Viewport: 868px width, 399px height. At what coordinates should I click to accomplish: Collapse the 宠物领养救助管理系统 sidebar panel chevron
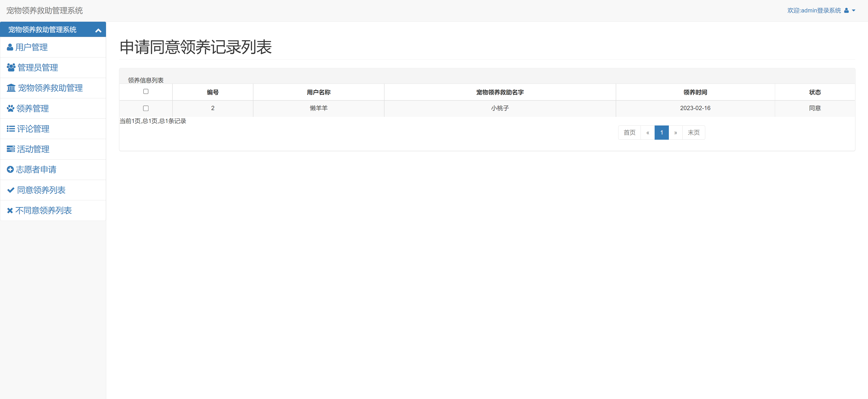(98, 30)
